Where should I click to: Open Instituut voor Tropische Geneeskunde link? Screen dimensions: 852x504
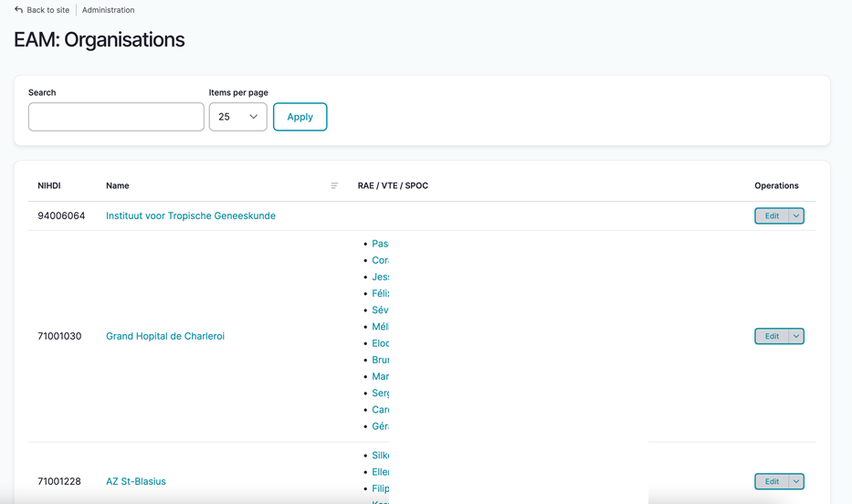tap(190, 216)
